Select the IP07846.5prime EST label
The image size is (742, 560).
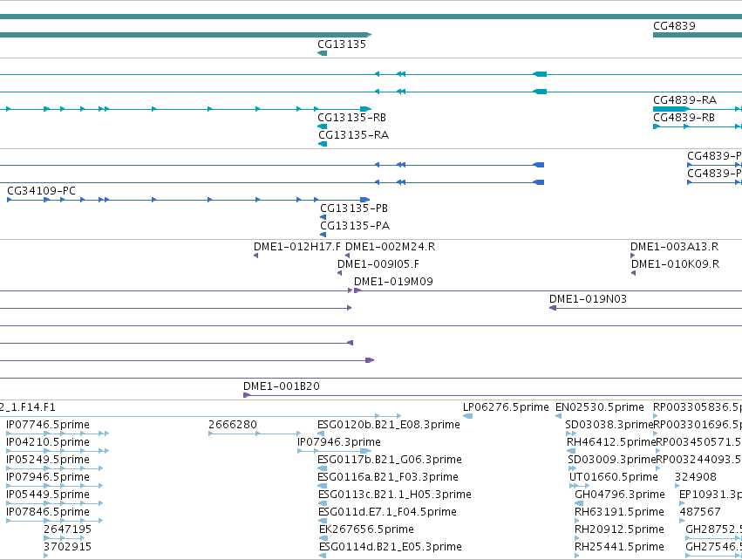click(48, 512)
